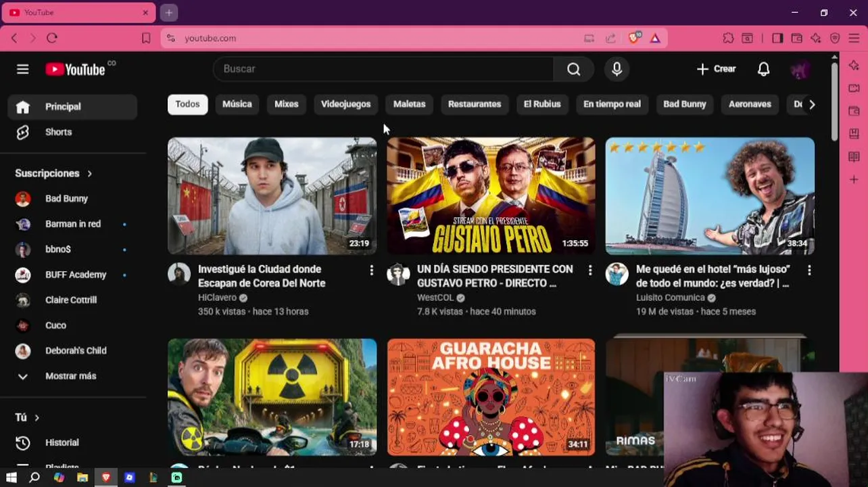Open the Windows Start menu
The width and height of the screenshot is (868, 487).
click(11, 478)
